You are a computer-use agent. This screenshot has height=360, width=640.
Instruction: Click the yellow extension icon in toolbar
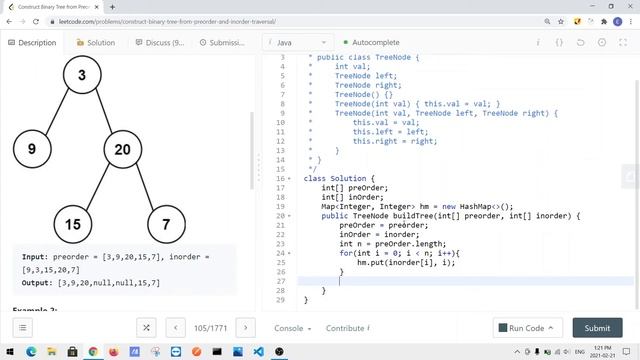tap(577, 22)
